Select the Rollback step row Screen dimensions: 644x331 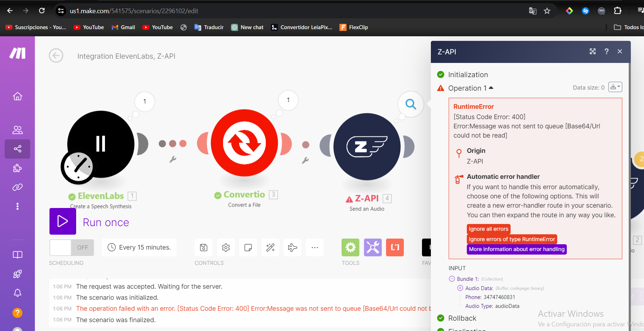pos(456,318)
